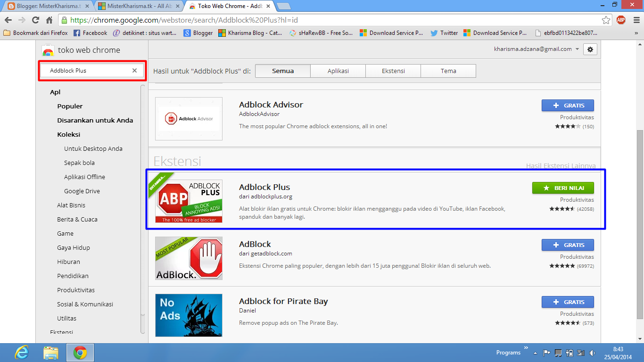Image resolution: width=644 pixels, height=362 pixels.
Task: Select the Aplikasi filter tab
Action: (338, 71)
